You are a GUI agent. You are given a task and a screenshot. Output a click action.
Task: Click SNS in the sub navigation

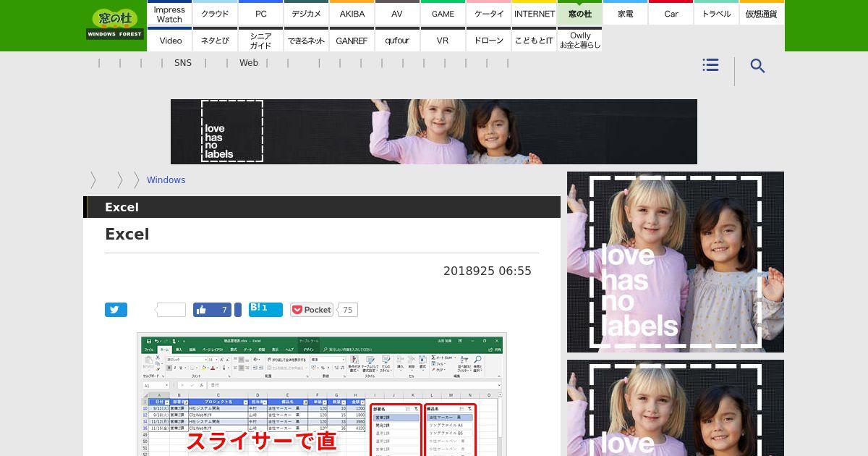[183, 63]
